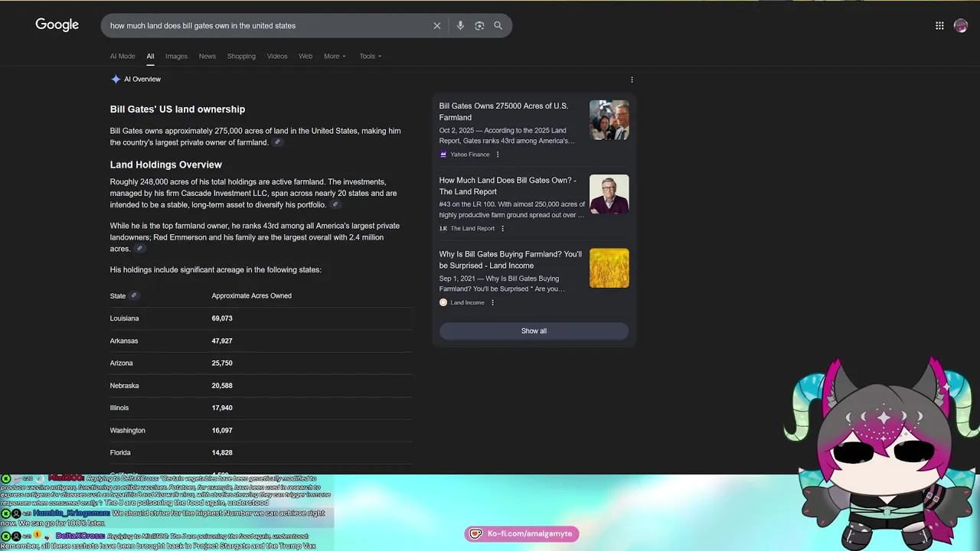The width and height of the screenshot is (980, 551).
Task: Click the Yahoo Finance favicon
Action: [x=443, y=155]
